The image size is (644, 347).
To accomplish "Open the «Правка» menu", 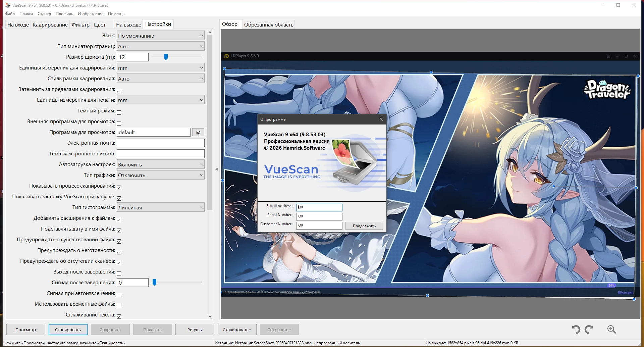I will tap(26, 14).
